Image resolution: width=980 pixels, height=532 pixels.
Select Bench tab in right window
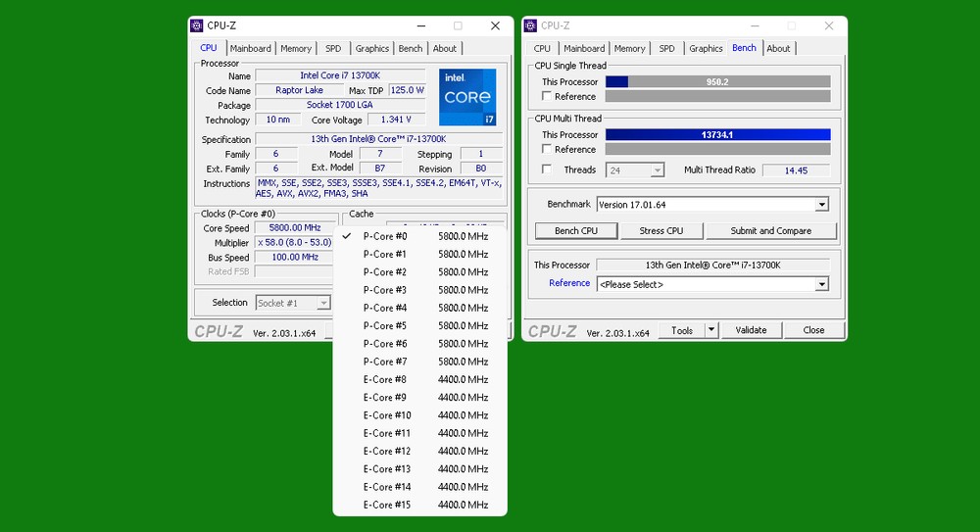[744, 48]
